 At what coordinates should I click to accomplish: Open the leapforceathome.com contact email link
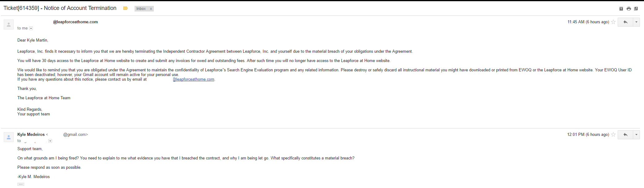pyautogui.click(x=193, y=79)
